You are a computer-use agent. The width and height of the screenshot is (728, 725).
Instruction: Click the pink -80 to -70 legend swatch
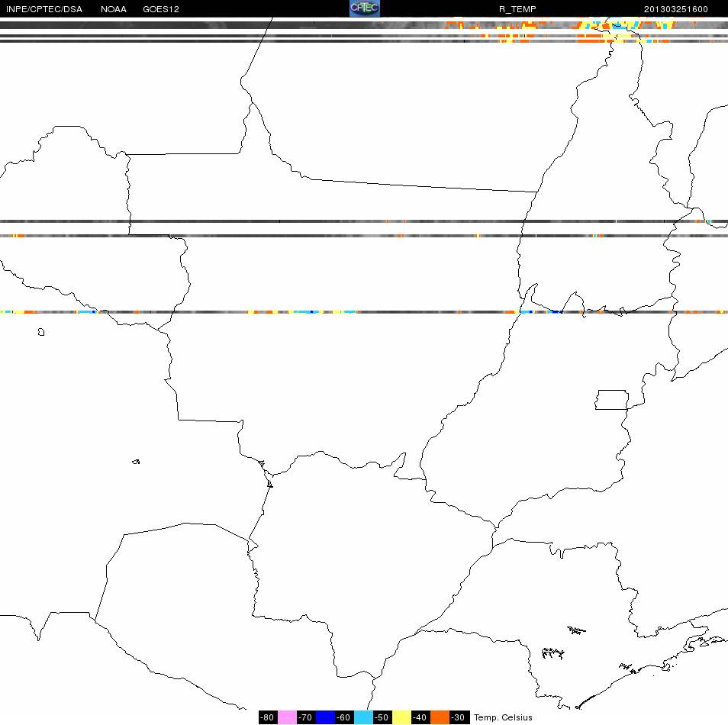click(x=288, y=717)
